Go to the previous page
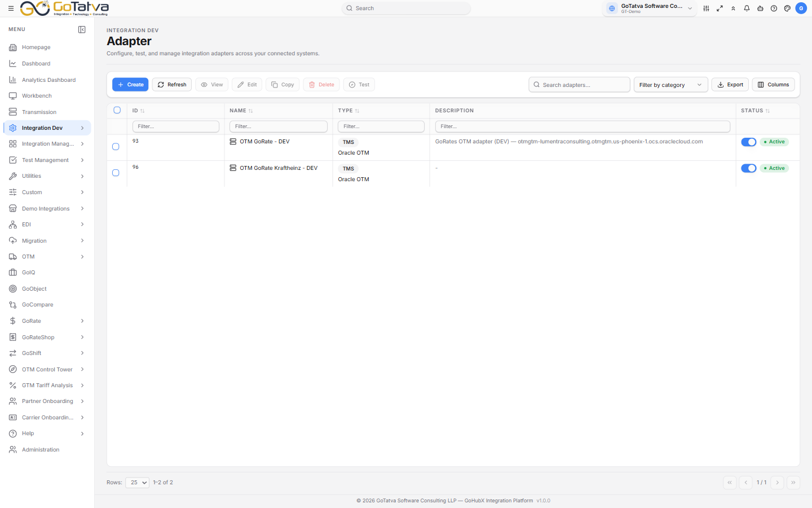The width and height of the screenshot is (812, 508). coord(745,483)
